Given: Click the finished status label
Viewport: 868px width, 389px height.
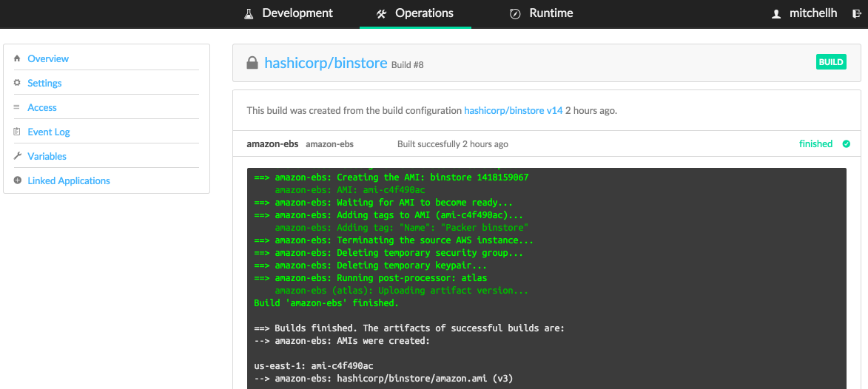Looking at the screenshot, I should tap(815, 144).
